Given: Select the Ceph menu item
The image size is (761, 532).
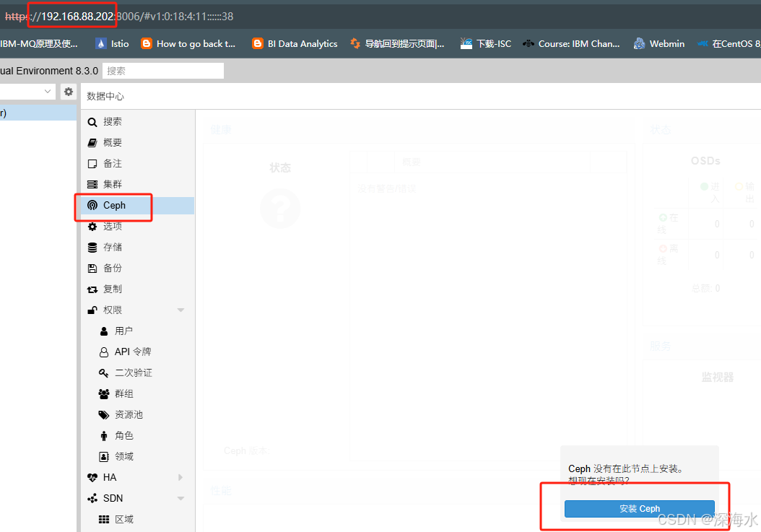Looking at the screenshot, I should click(x=138, y=205).
